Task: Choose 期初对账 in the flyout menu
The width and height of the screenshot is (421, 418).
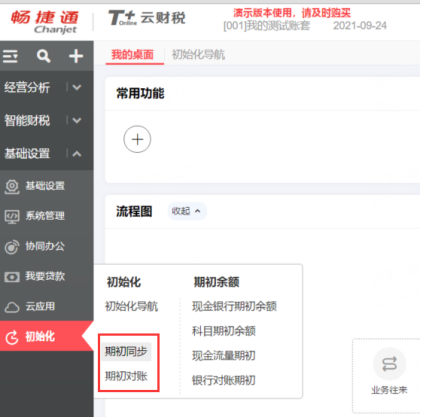Action: (126, 376)
